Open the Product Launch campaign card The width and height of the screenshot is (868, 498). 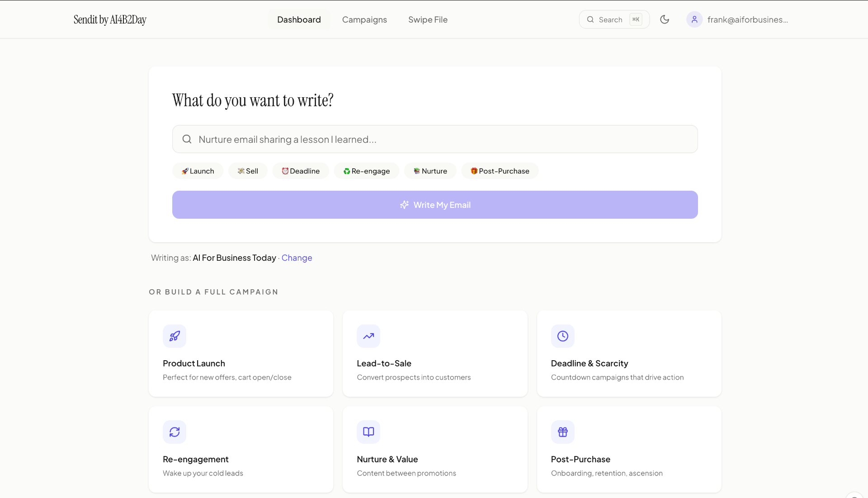[x=241, y=353]
